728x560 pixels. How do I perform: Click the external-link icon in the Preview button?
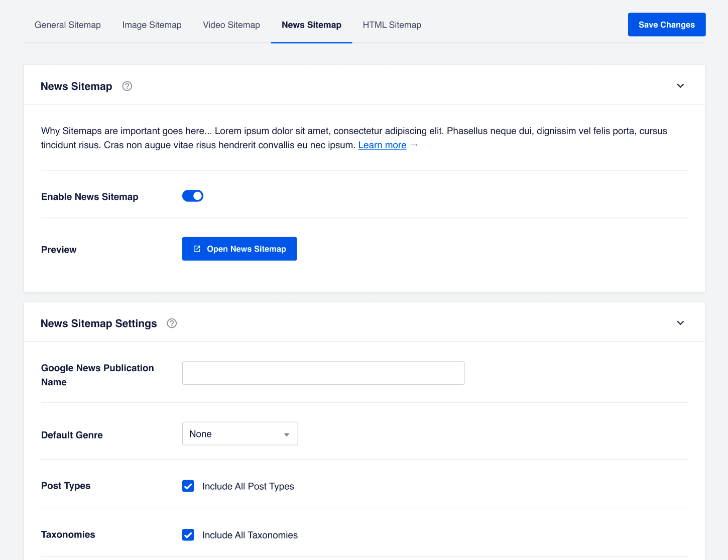point(197,249)
